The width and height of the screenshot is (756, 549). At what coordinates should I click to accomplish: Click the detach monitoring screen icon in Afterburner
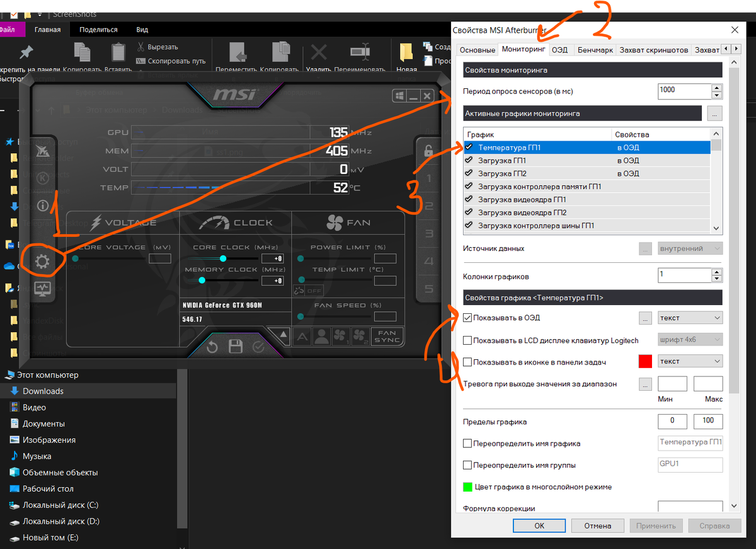click(x=42, y=289)
